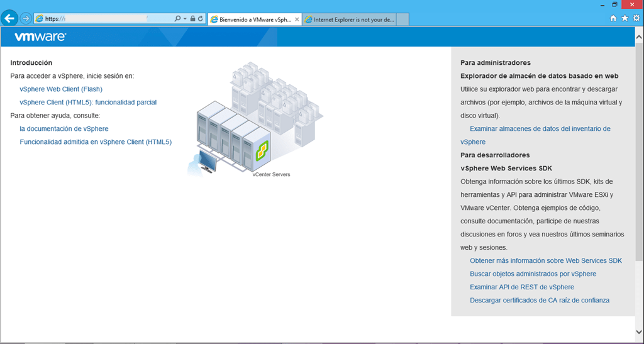Close the 'Bienvenido a VMware' tab

[x=297, y=19]
